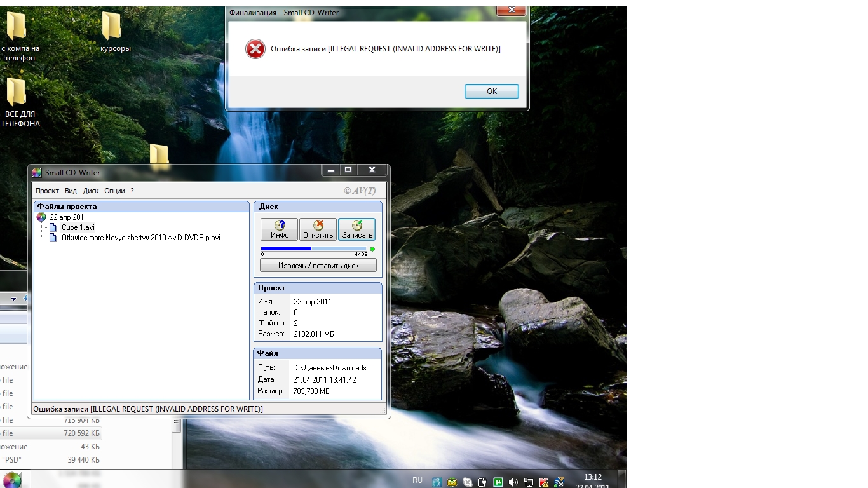The width and height of the screenshot is (868, 488).
Task: Click file date 21.04.2011 13:41:42
Action: [324, 380]
